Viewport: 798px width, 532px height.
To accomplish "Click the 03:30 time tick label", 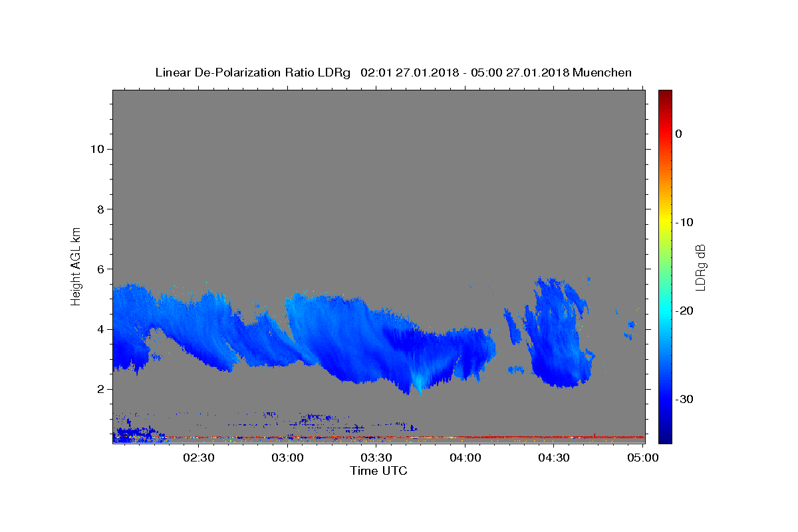I will coord(376,458).
